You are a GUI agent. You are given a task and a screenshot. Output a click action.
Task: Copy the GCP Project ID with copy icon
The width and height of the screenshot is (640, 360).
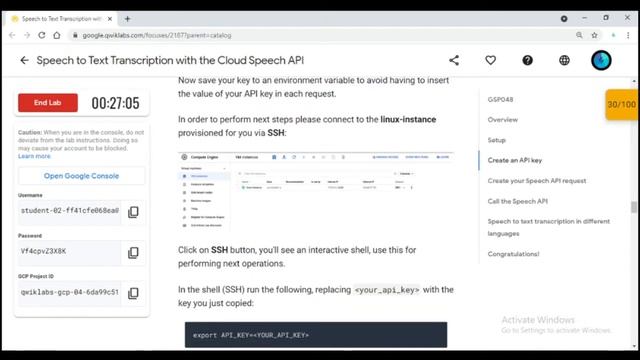[x=133, y=293]
